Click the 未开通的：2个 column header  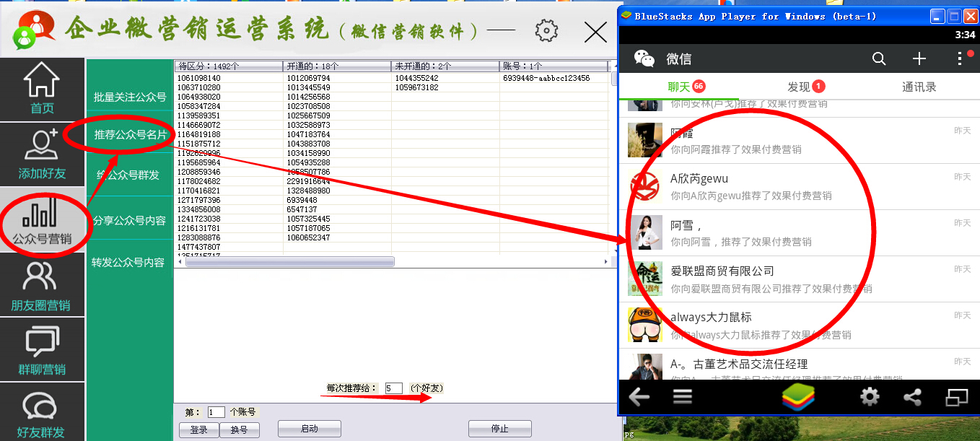tap(445, 66)
